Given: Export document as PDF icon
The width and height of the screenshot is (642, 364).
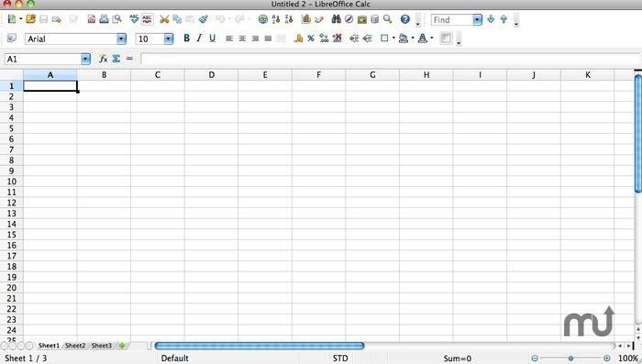Looking at the screenshot, I should click(92, 19).
